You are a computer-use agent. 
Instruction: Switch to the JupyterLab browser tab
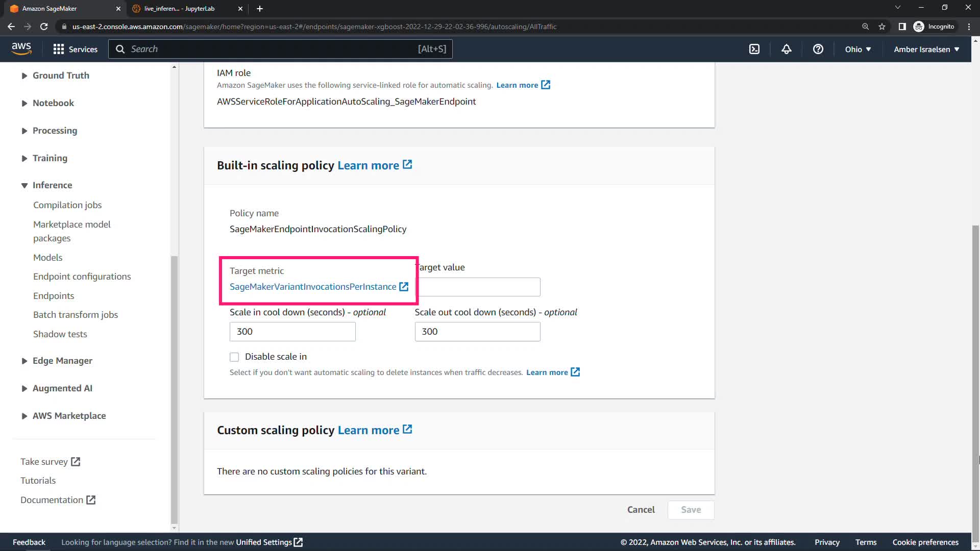click(x=180, y=9)
